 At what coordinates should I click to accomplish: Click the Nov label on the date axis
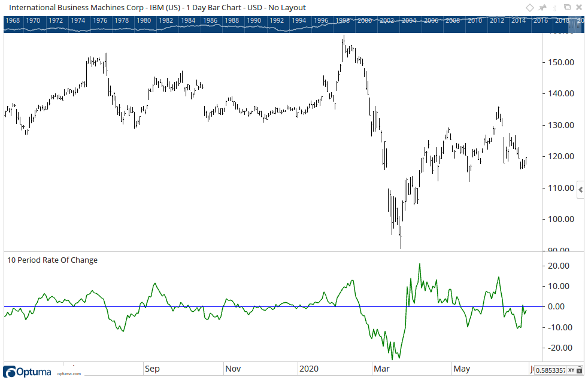[233, 369]
